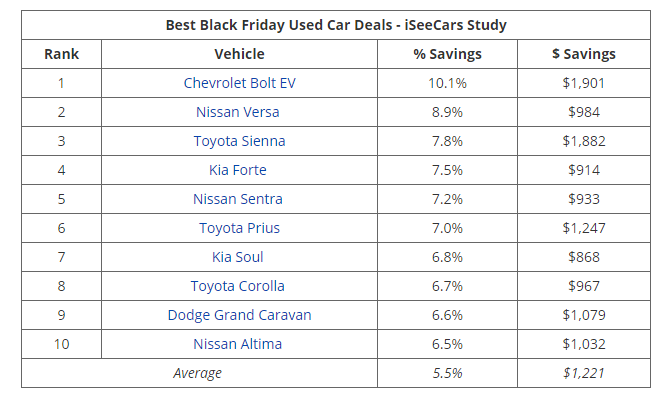Select the $1,221 average savings cell
Screen dimensions: 668x403
(x=584, y=373)
